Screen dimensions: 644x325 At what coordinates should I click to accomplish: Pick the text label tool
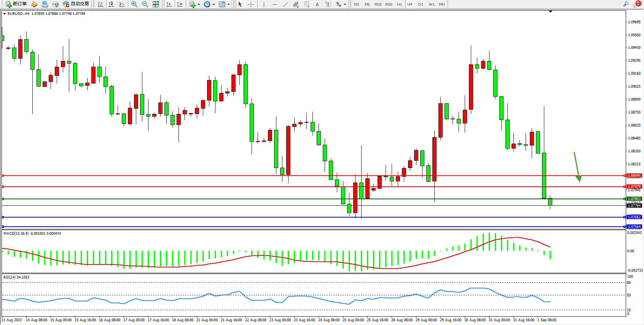pyautogui.click(x=328, y=4)
